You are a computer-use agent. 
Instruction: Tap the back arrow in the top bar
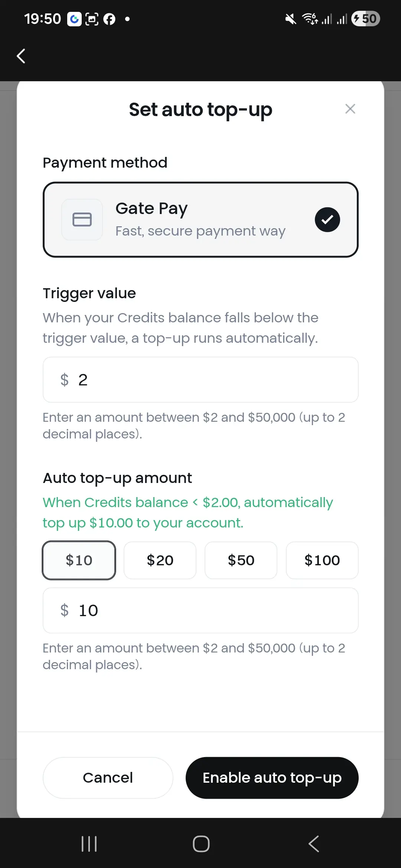pos(21,56)
